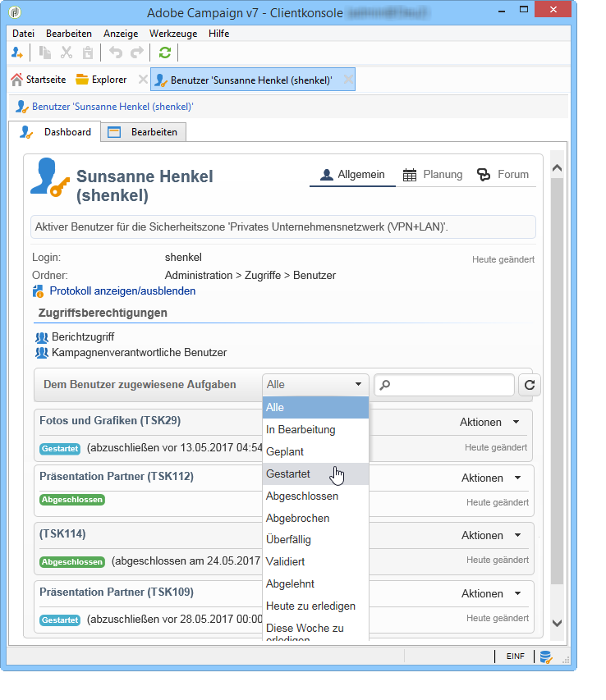Image resolution: width=606 pixels, height=700 pixels.
Task: Open task '(TSK114)'
Action: (62, 534)
